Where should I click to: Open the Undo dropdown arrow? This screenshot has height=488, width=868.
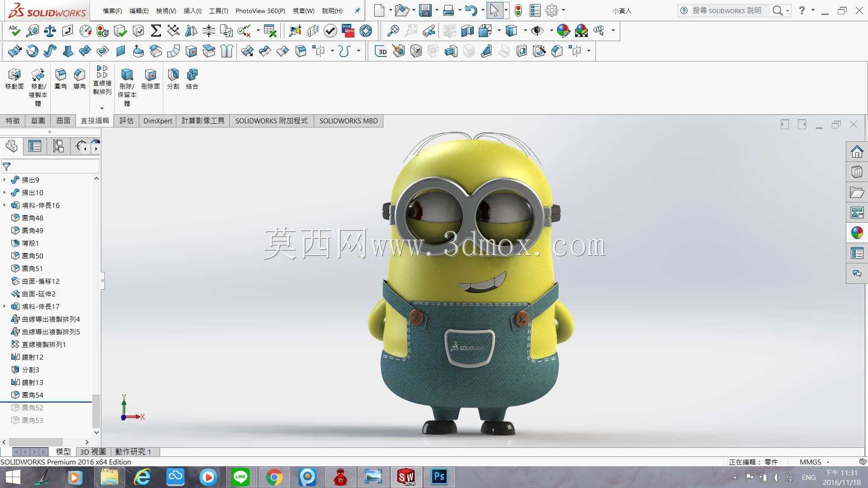point(483,10)
